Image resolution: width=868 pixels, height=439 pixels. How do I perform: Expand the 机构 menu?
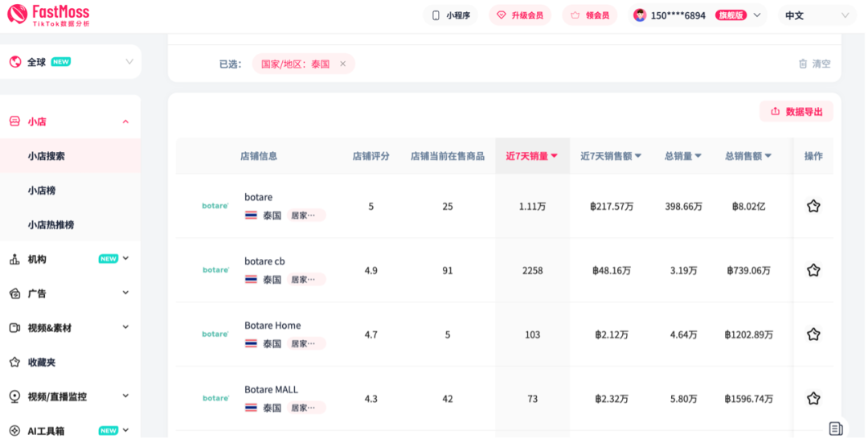(125, 259)
